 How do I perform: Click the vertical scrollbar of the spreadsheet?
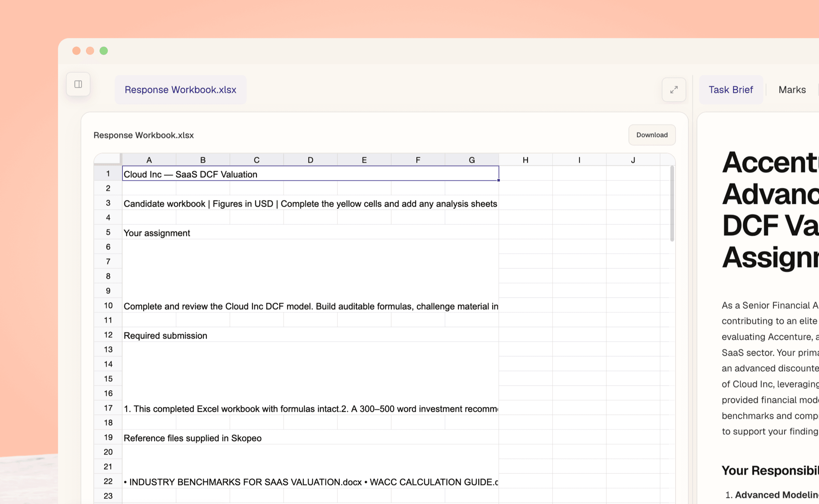pyautogui.click(x=672, y=204)
